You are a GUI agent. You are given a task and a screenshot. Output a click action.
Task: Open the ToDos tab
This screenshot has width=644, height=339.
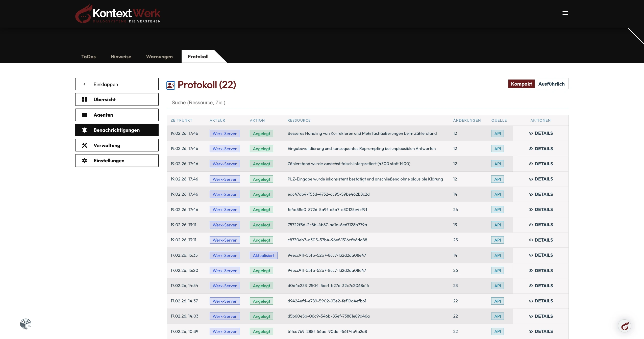tap(88, 57)
